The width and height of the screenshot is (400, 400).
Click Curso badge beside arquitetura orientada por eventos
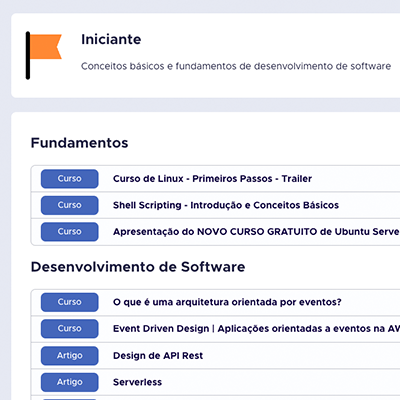(69, 302)
